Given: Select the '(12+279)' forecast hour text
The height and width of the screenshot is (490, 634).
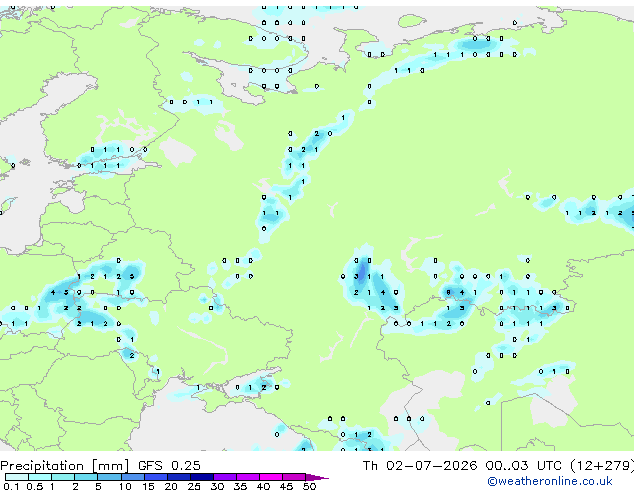Looking at the screenshot, I should (x=602, y=466).
